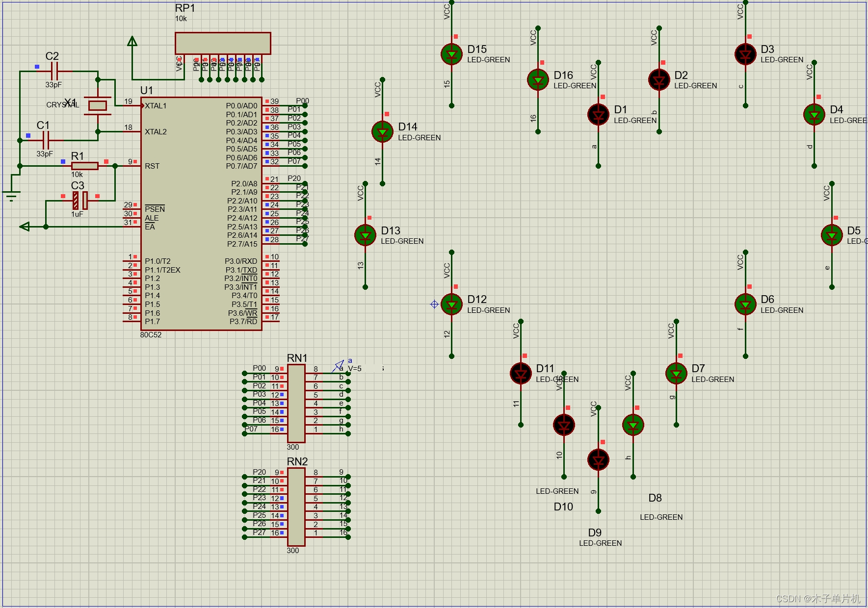Select the unlit D2 LED symbol
This screenshot has width=868, height=608.
[x=659, y=80]
